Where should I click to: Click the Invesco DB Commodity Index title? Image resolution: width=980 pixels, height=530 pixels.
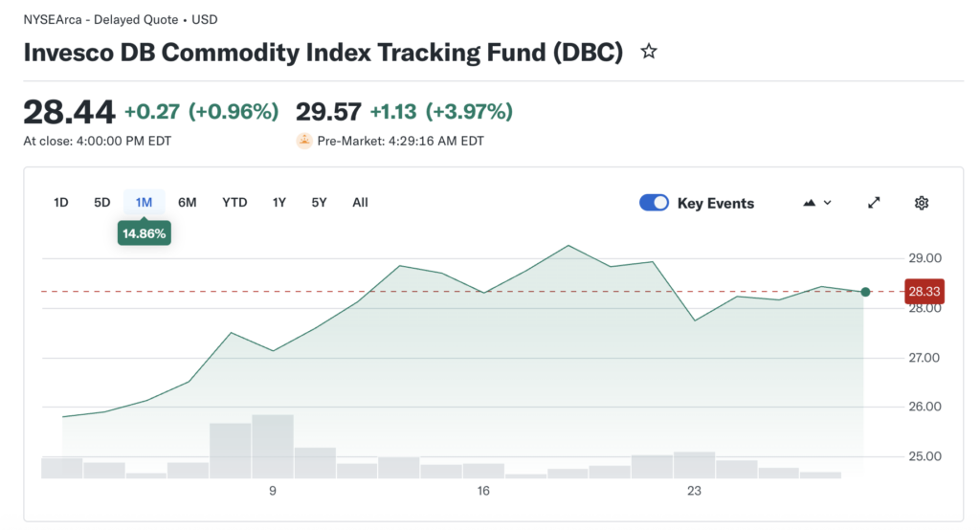(323, 53)
